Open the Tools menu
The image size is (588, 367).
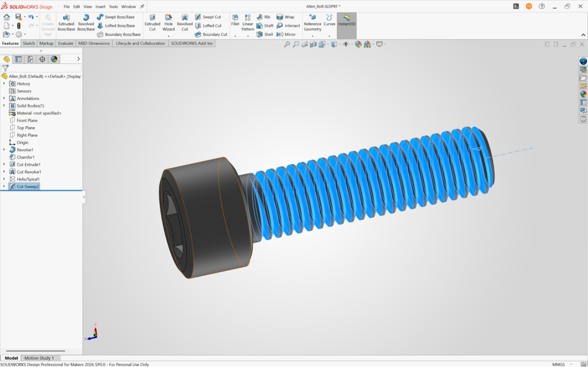point(113,7)
